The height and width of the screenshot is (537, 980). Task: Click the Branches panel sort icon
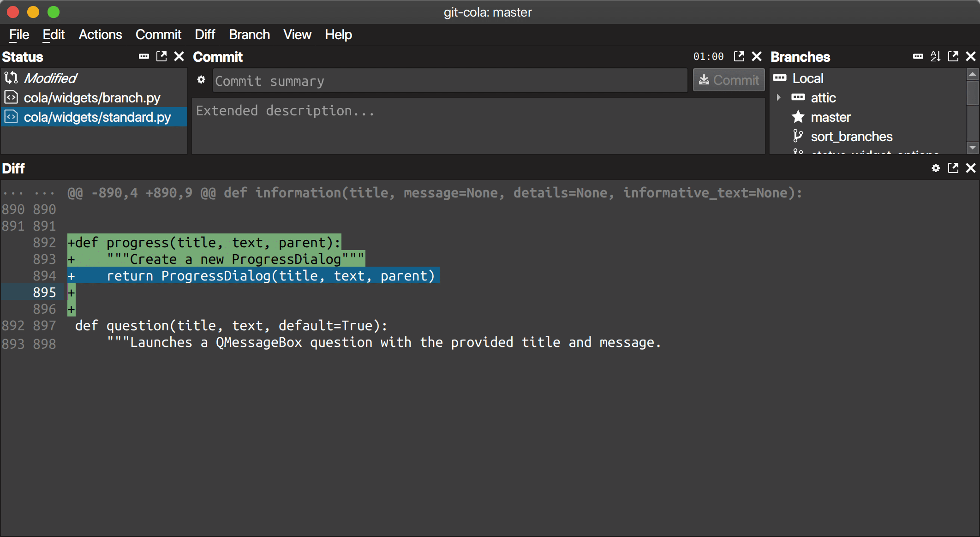pos(936,56)
